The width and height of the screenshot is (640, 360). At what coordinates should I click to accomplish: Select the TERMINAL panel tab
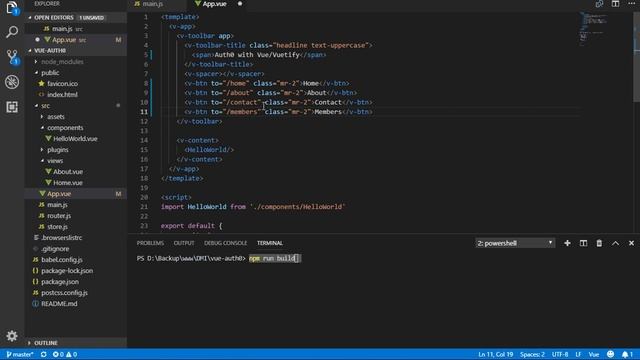point(270,243)
